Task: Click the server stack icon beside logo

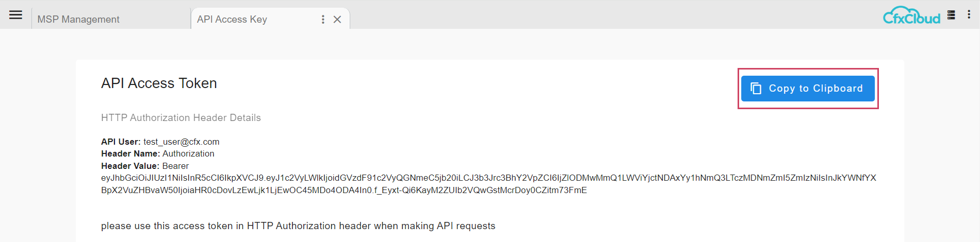Action: [952, 15]
